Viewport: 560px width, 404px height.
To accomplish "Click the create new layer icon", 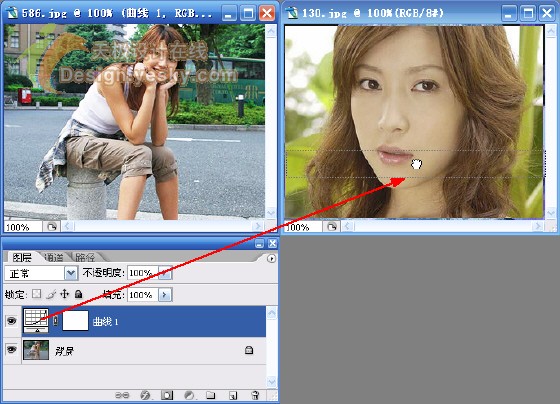I will coord(233,395).
